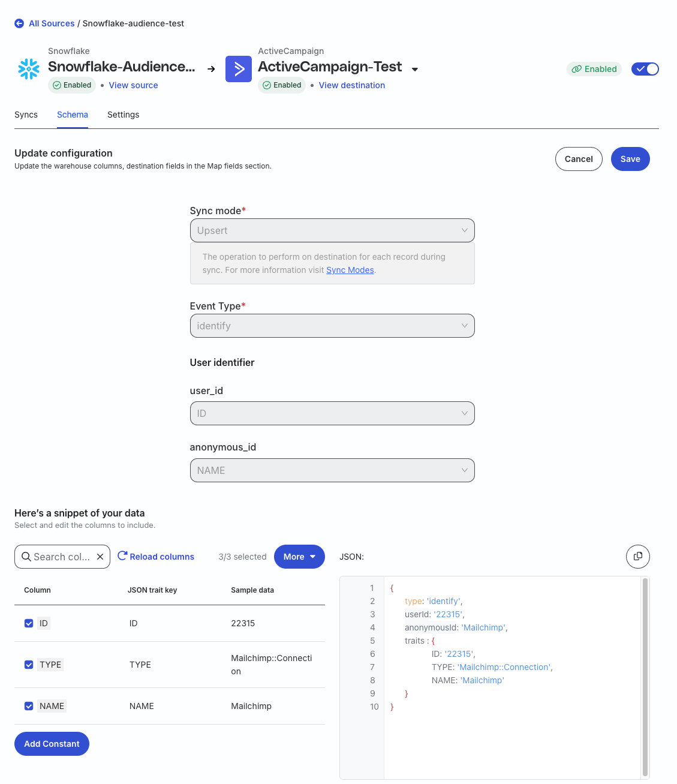Click the arrow between source and destination
677x784 pixels.
[211, 69]
